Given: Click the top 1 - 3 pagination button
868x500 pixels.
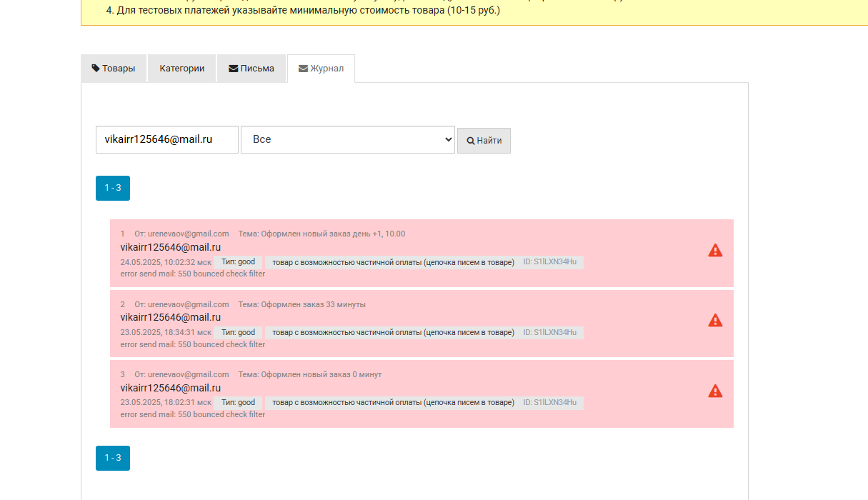Looking at the screenshot, I should point(113,188).
